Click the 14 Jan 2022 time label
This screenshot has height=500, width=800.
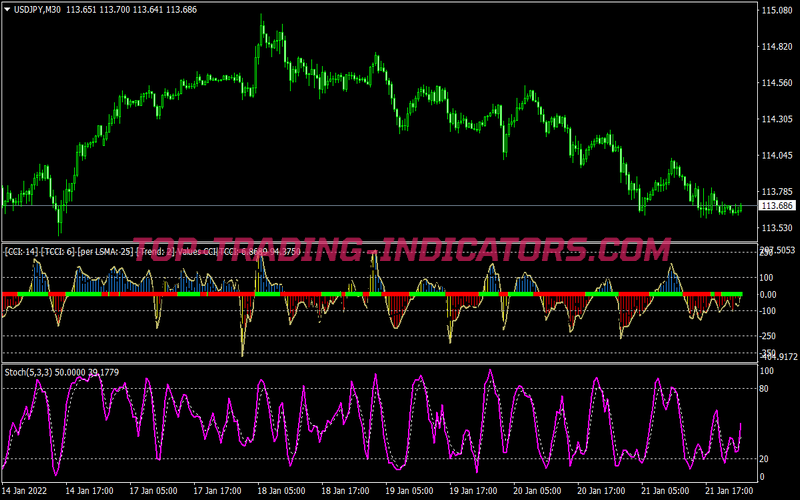point(25,491)
